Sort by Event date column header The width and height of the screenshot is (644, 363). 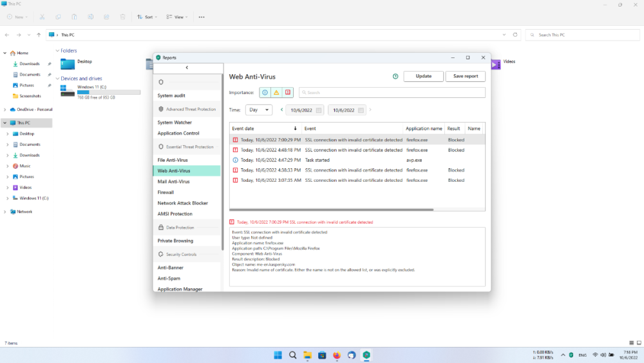point(265,128)
